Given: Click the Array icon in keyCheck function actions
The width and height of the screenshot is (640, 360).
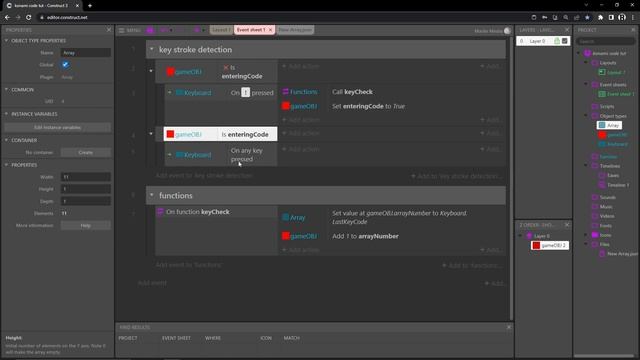Looking at the screenshot, I should pos(286,218).
